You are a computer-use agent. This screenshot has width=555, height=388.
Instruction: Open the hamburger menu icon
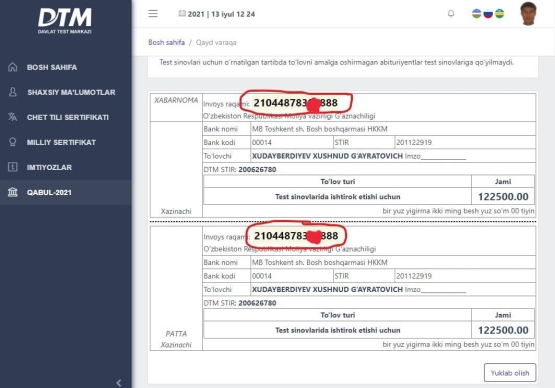coord(153,14)
